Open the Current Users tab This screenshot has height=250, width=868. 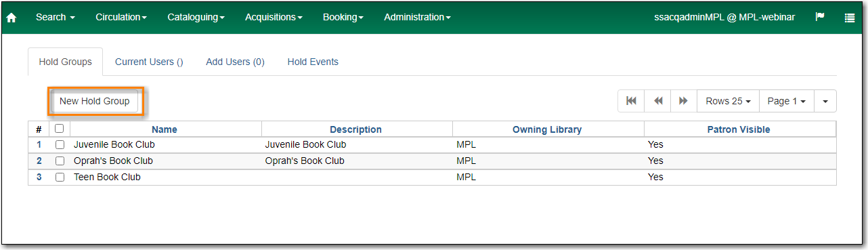[x=149, y=62]
